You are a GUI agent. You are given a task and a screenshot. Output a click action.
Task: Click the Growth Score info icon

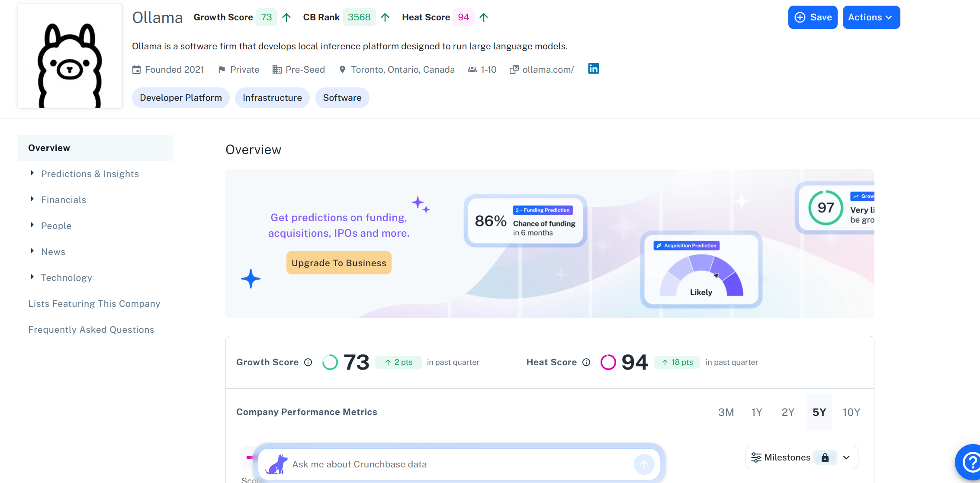click(308, 362)
